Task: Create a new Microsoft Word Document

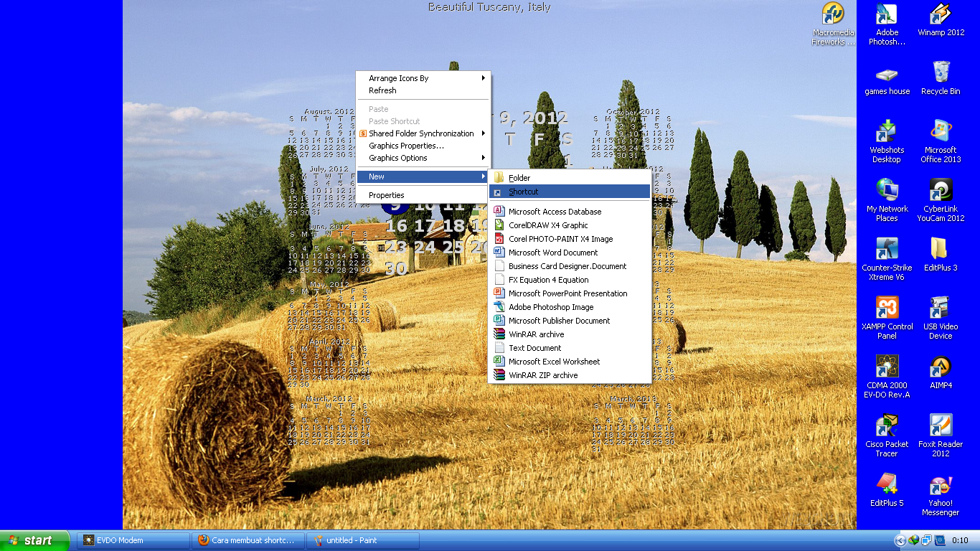Action: coord(570,253)
